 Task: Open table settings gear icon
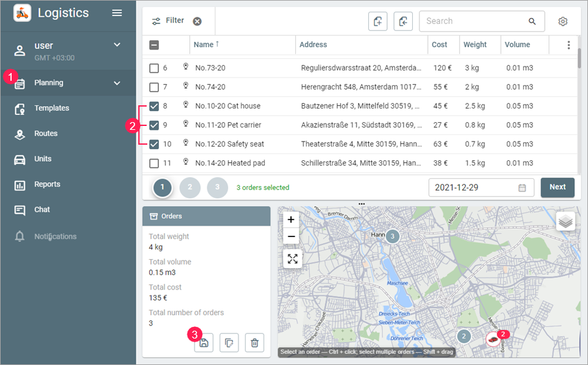point(563,21)
